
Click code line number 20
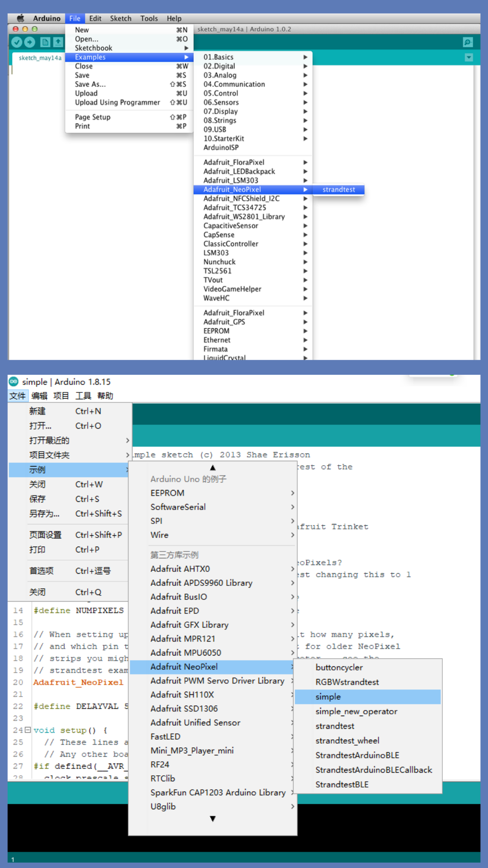click(18, 682)
